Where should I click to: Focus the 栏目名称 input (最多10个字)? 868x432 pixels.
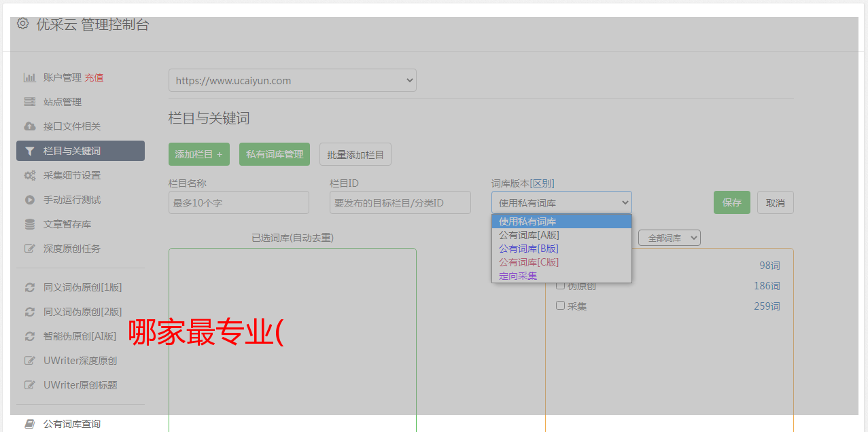pyautogui.click(x=239, y=202)
